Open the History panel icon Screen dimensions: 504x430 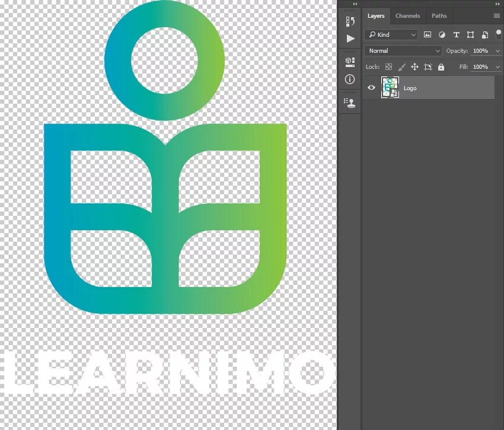point(350,21)
